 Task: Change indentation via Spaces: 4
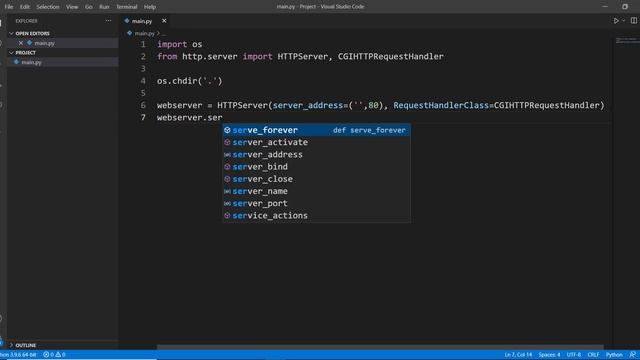549,355
